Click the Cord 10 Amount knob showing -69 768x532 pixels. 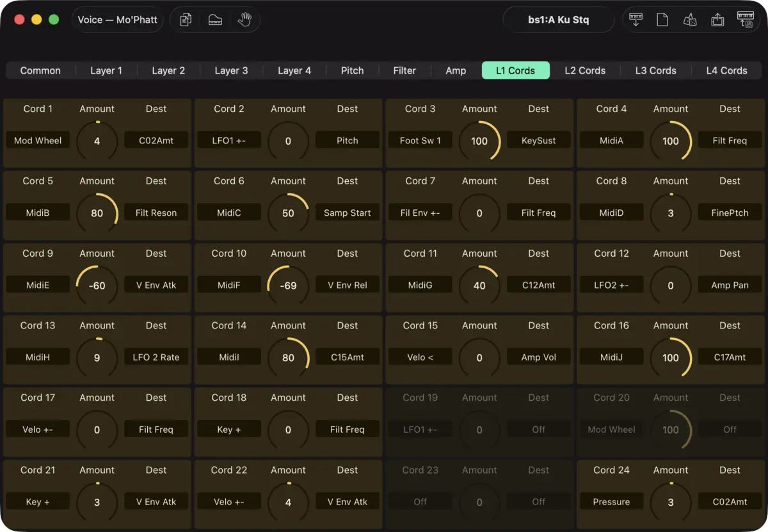288,286
